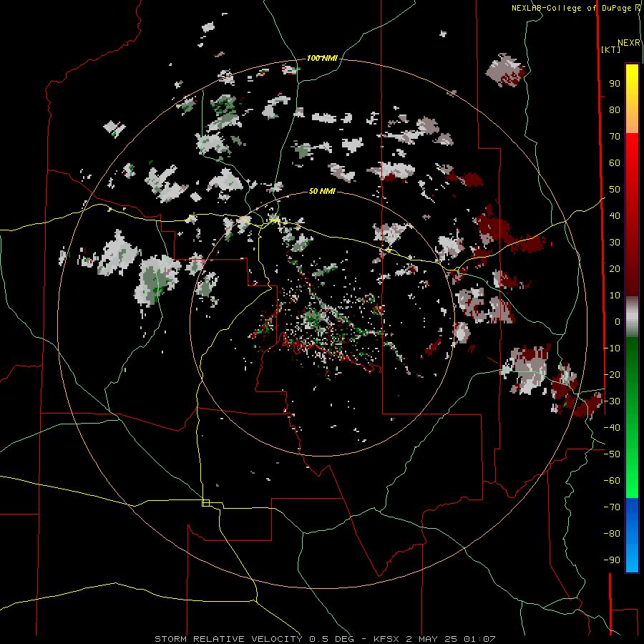Click the -30 scale value

tap(612, 401)
